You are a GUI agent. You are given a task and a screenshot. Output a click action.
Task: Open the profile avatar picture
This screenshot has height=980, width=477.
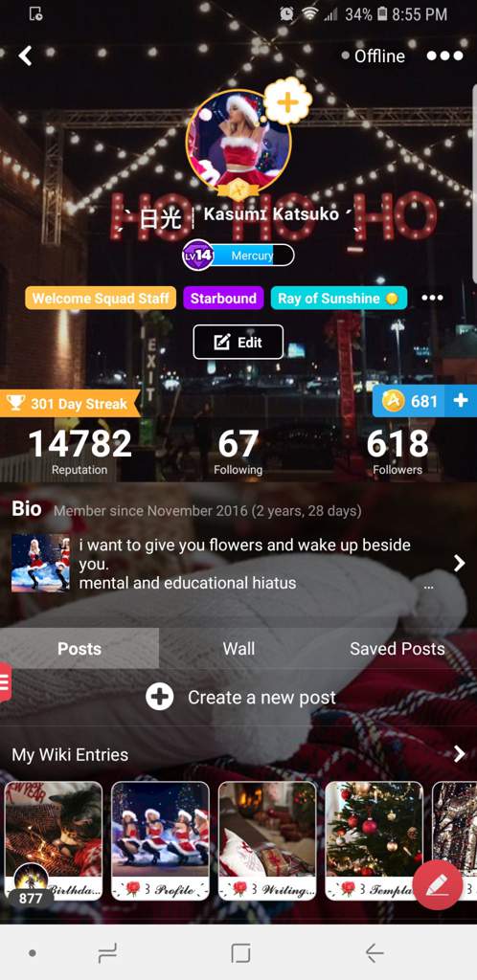point(238,142)
